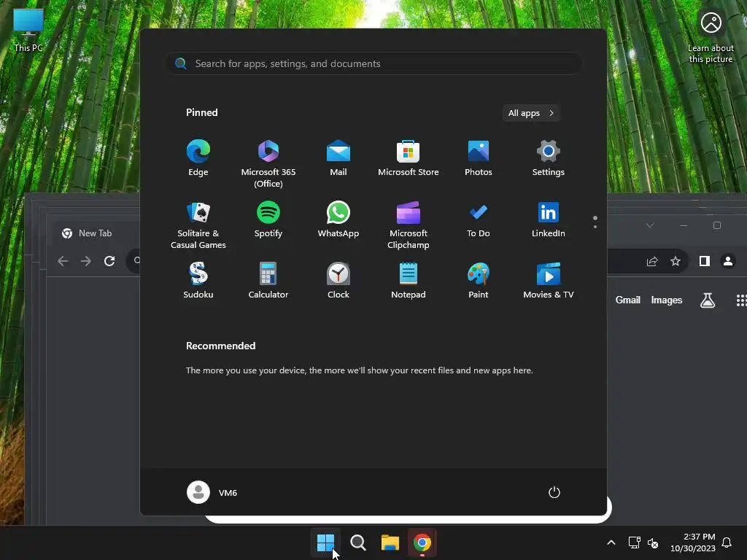The height and width of the screenshot is (560, 747).
Task: Launch Microsoft 365 (Office)
Action: tap(268, 164)
